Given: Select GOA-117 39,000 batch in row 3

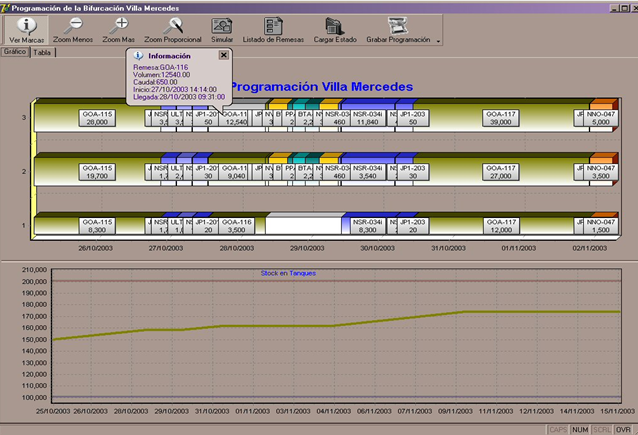Looking at the screenshot, I should click(501, 118).
